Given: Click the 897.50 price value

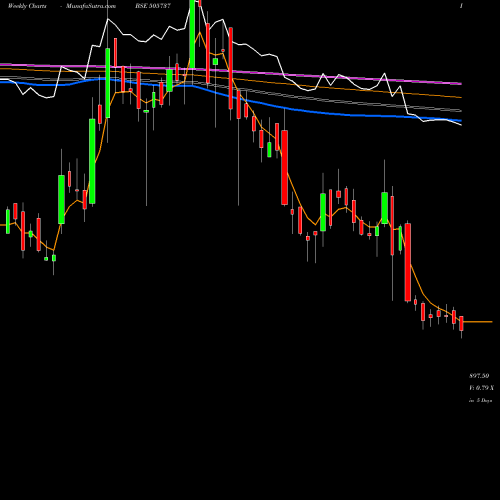Looking at the screenshot, I should 479,376.
